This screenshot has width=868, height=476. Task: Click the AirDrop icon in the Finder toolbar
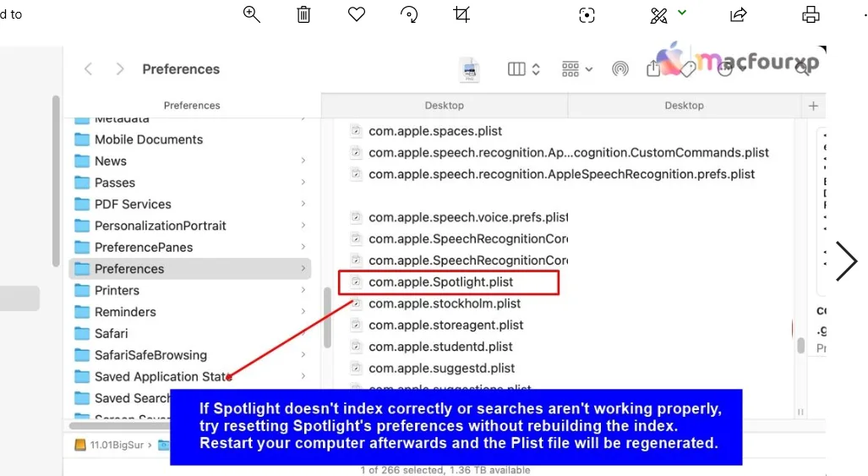point(620,68)
